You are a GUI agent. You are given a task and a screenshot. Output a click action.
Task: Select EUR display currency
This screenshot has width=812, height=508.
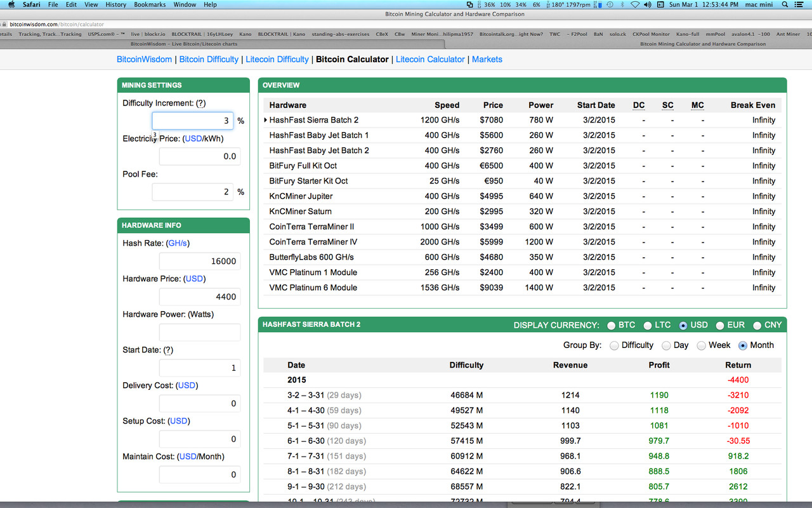coord(720,325)
